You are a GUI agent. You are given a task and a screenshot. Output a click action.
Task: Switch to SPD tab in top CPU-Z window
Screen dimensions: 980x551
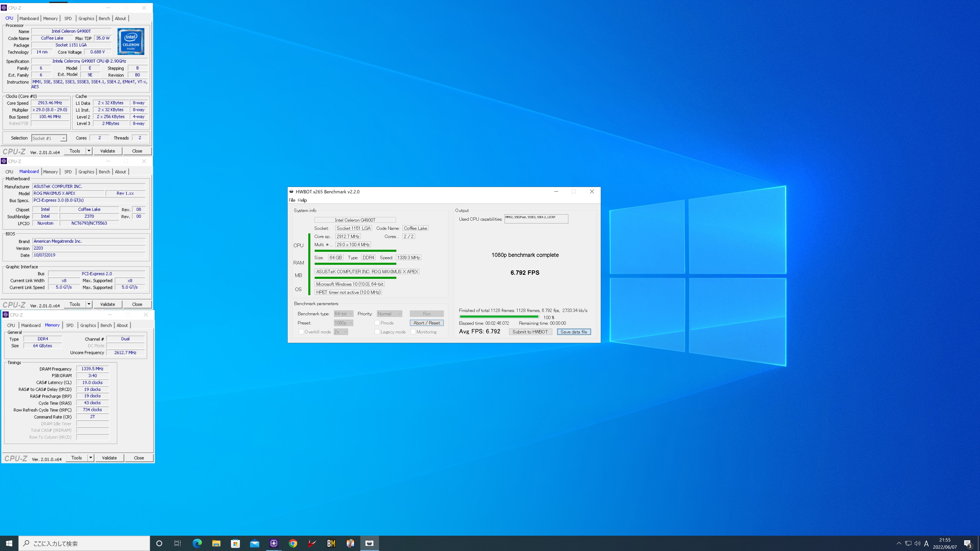(x=68, y=18)
